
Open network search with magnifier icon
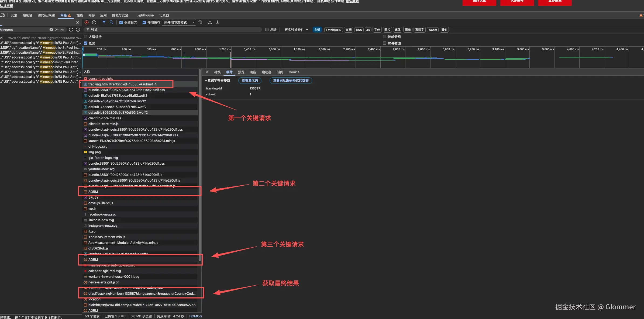click(111, 22)
